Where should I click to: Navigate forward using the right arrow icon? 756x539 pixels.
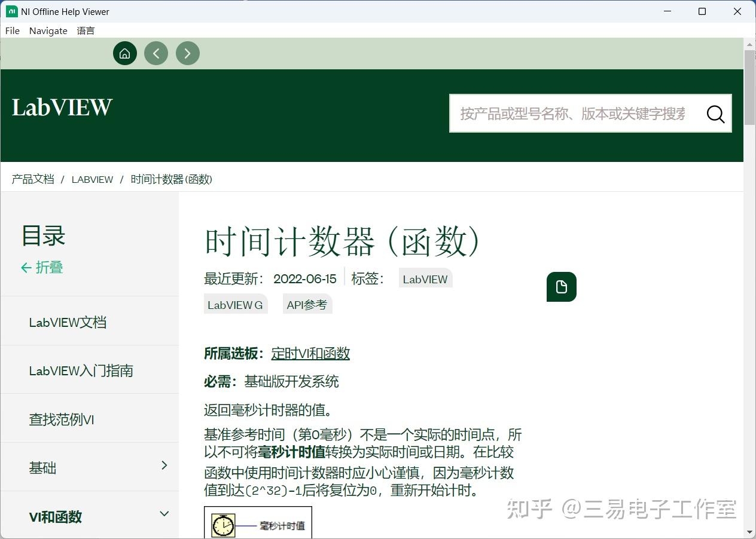pyautogui.click(x=187, y=53)
